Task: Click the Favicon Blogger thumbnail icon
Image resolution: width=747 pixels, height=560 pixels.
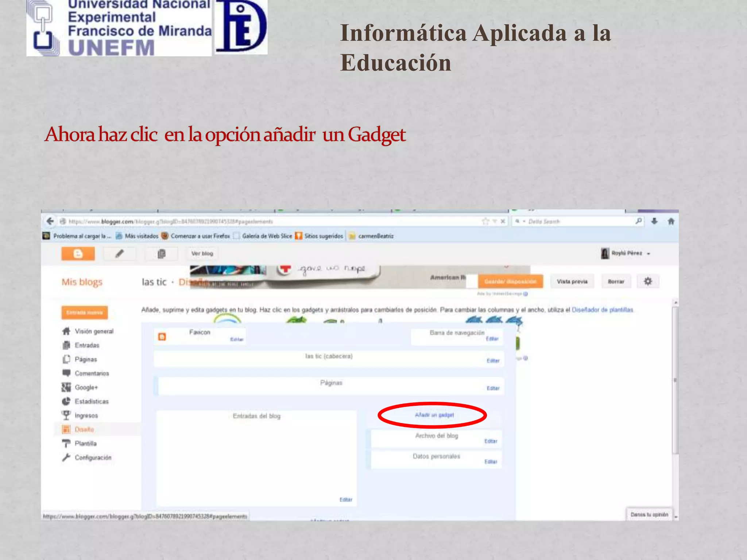Action: pyautogui.click(x=162, y=337)
